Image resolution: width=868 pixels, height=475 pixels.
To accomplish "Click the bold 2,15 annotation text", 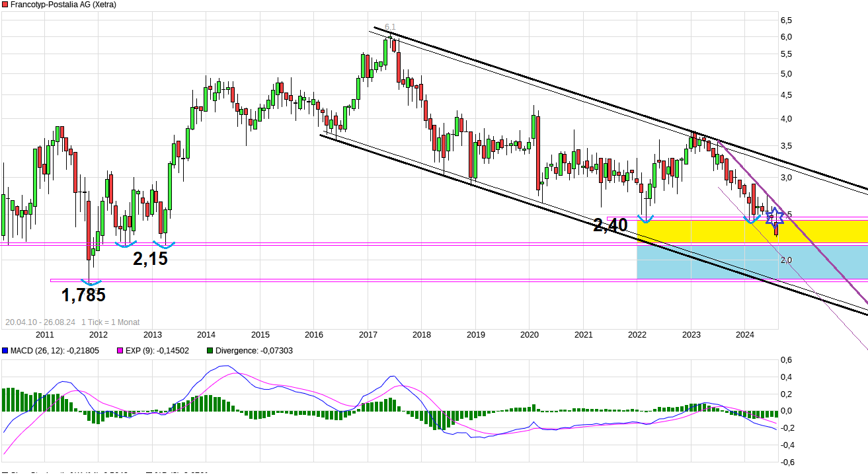I will [x=150, y=259].
